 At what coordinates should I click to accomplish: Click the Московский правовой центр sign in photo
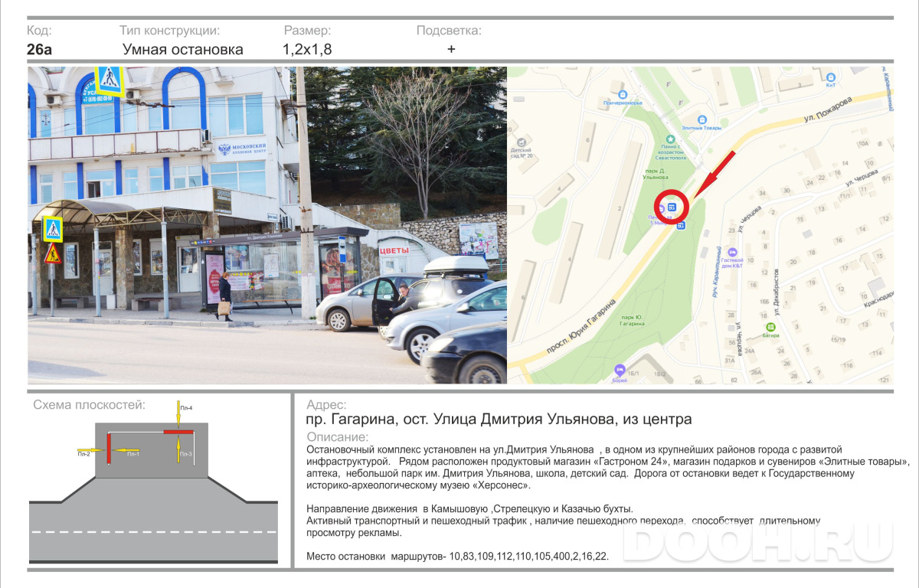click(x=241, y=149)
